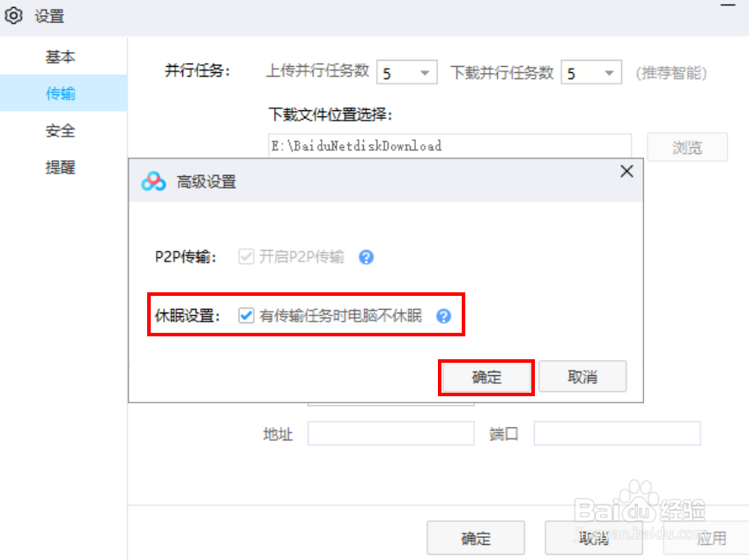Expand the 上传并行任务数 dropdown

[407, 72]
